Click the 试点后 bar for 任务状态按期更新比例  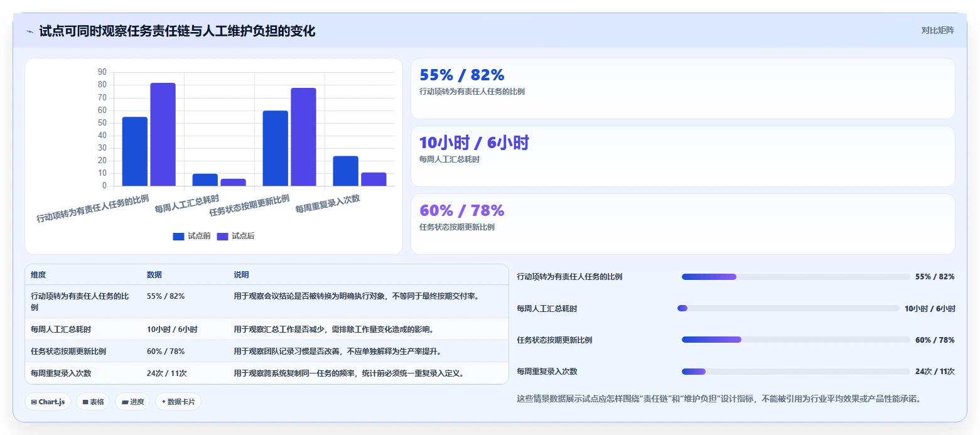(x=303, y=137)
